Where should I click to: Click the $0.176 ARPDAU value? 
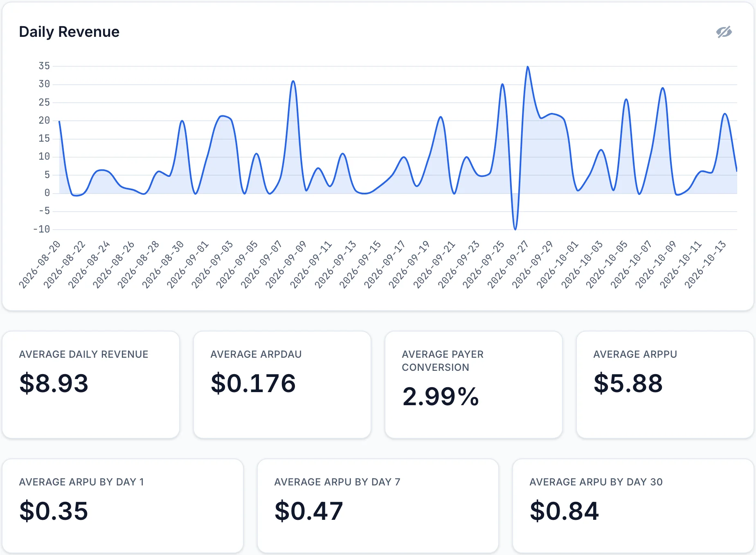pyautogui.click(x=253, y=384)
